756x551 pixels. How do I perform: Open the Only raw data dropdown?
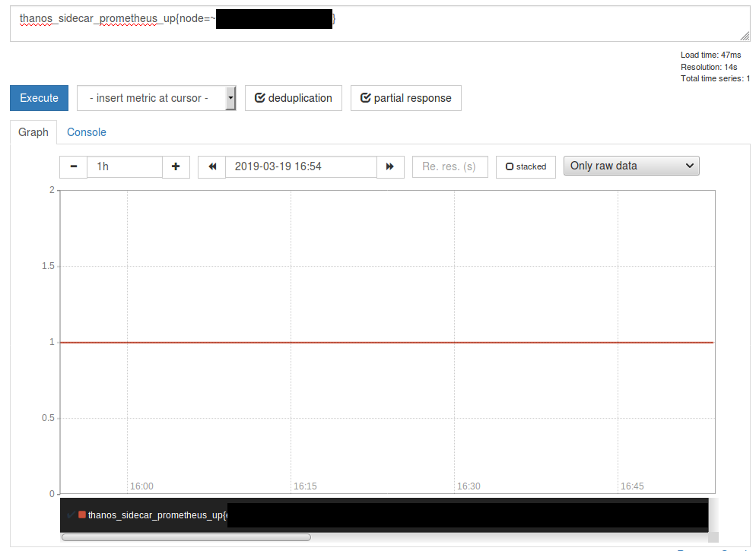coord(631,166)
